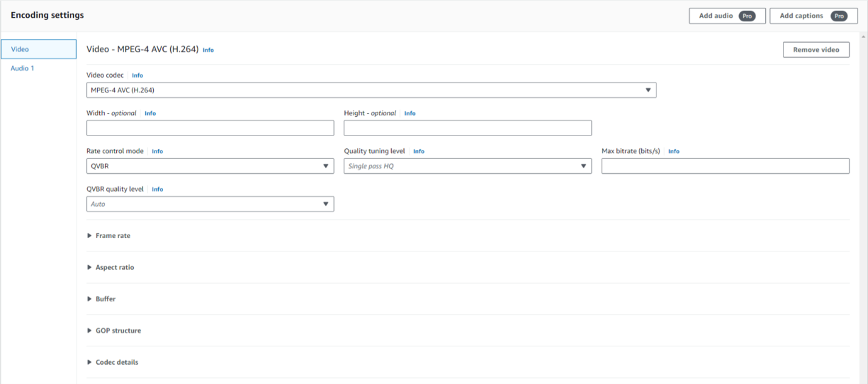
Task: Open the Info link for Max bitrate
Action: [673, 151]
